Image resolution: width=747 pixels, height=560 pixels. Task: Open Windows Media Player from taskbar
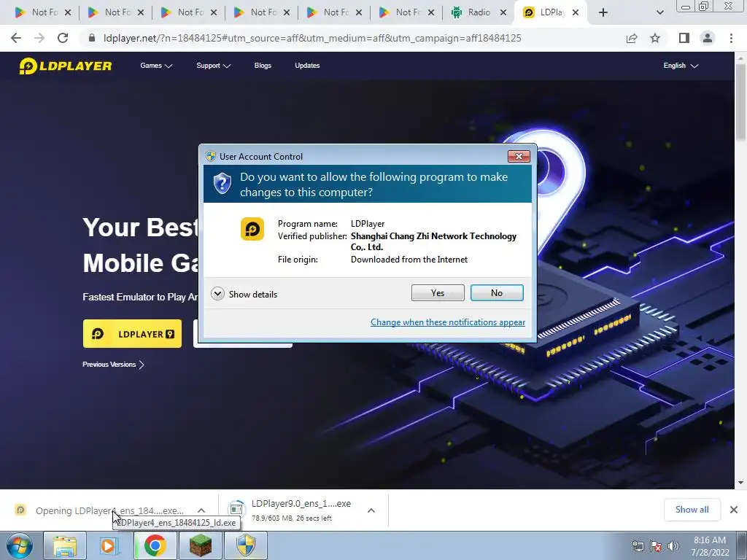point(109,545)
